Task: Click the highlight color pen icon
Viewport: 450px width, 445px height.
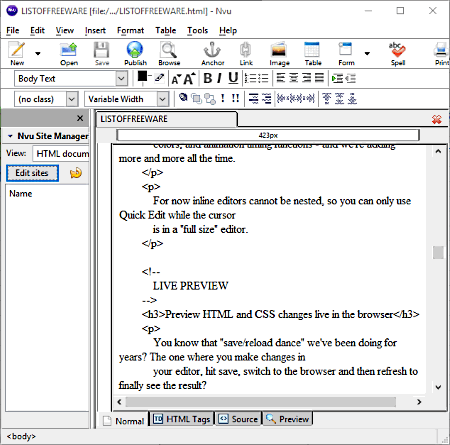Action: 160,77
